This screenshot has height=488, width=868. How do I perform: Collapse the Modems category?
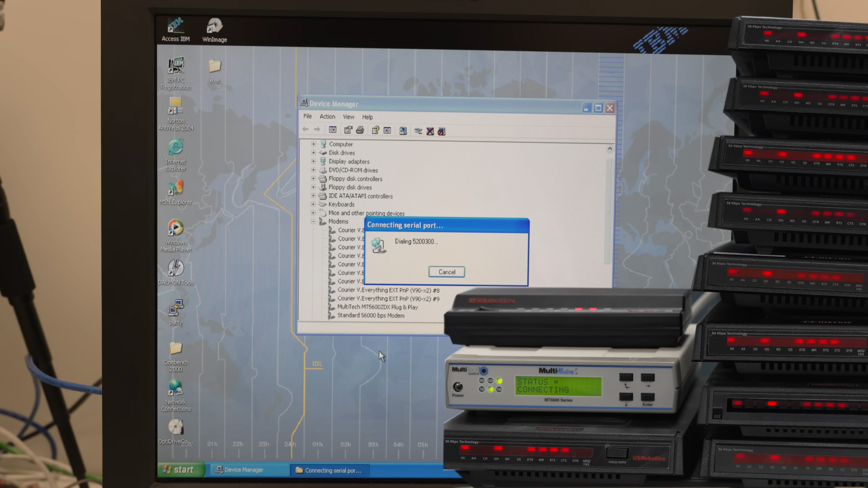pos(314,221)
